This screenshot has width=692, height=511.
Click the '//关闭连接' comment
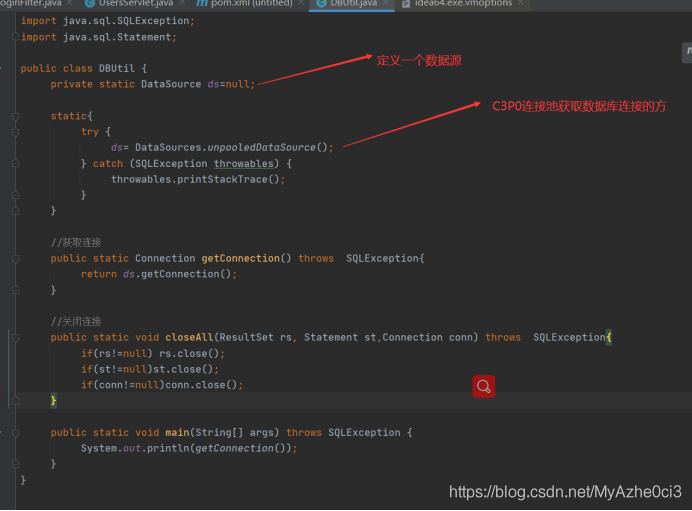(x=76, y=321)
